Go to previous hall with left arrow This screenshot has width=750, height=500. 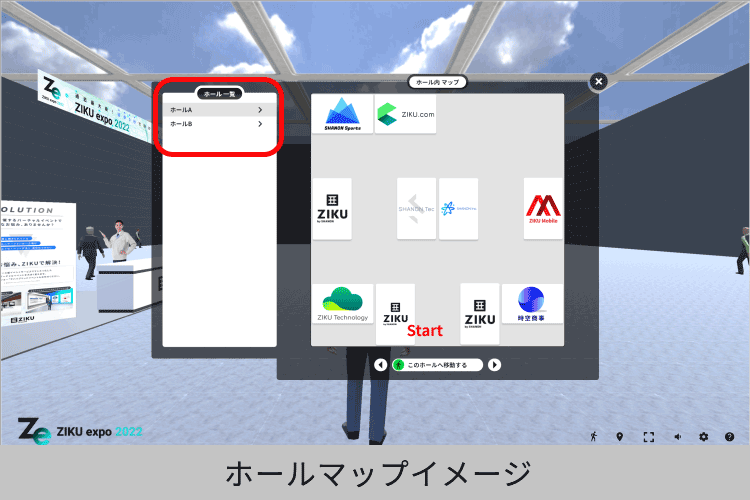381,365
